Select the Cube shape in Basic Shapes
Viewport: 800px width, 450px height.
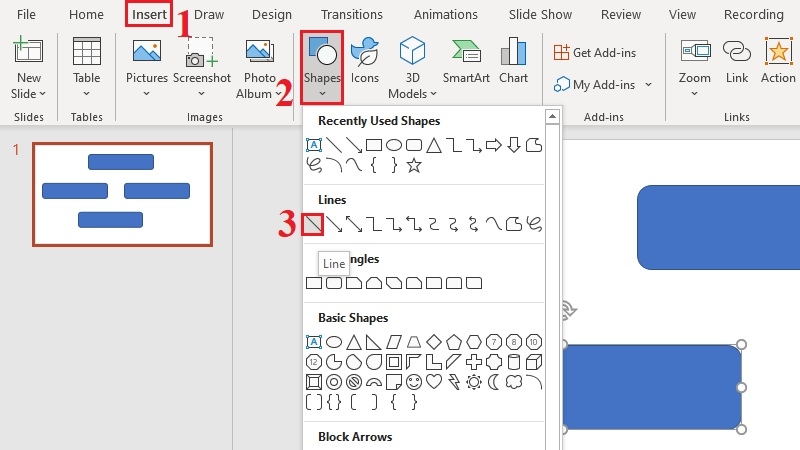click(534, 362)
